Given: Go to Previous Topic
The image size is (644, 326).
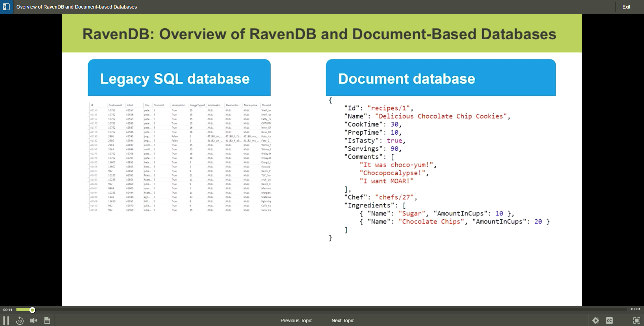Looking at the screenshot, I should (296, 321).
